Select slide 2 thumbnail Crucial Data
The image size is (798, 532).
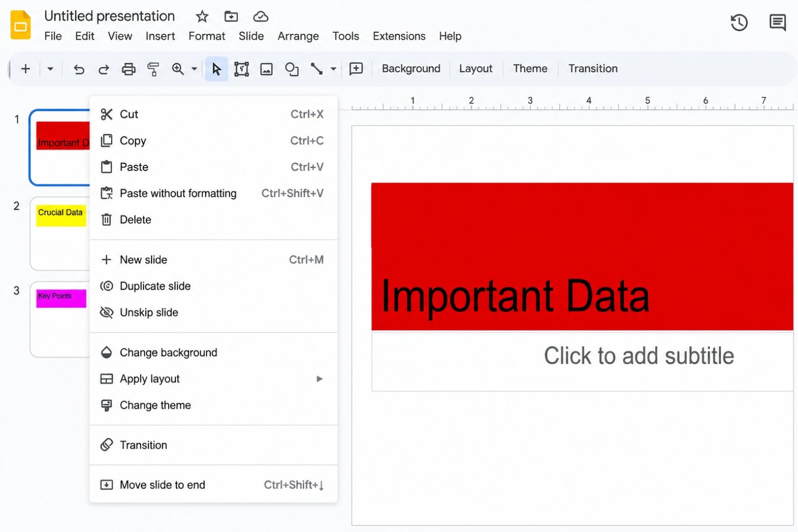59,234
